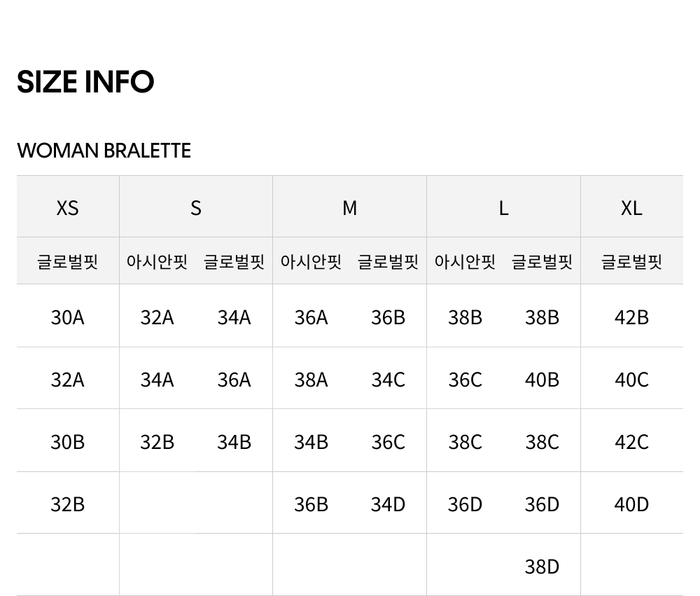Image resolution: width=700 pixels, height=596 pixels.
Task: Click the 38A size cell
Action: click(311, 380)
